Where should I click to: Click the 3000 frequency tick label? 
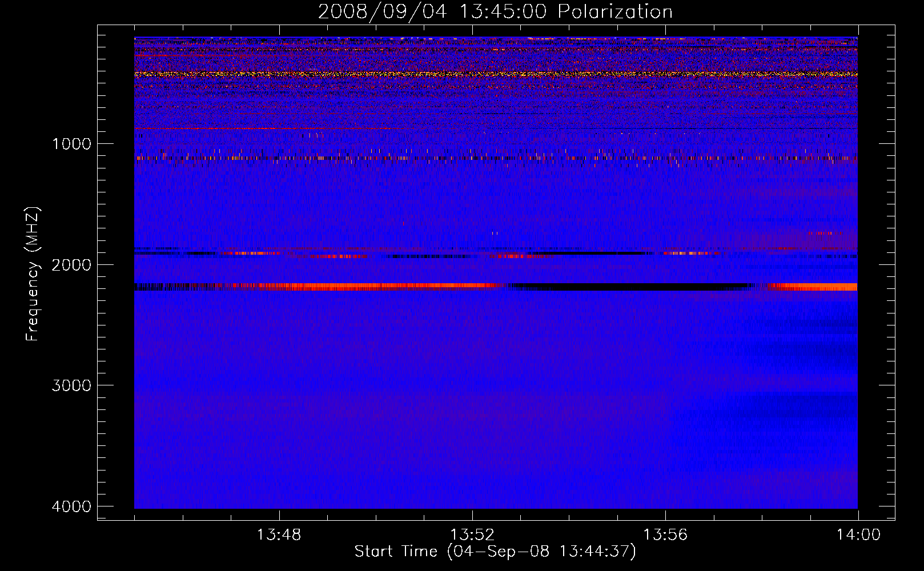click(71, 385)
